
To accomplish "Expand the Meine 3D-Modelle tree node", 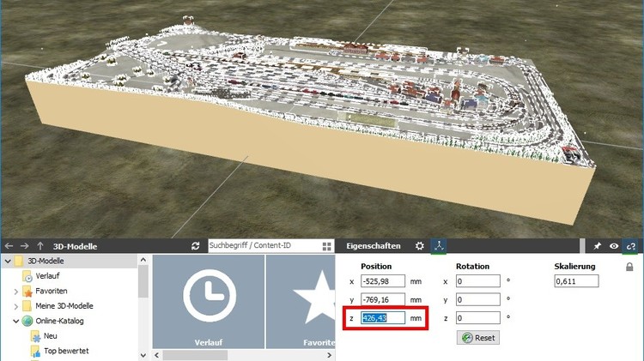I will (15, 306).
